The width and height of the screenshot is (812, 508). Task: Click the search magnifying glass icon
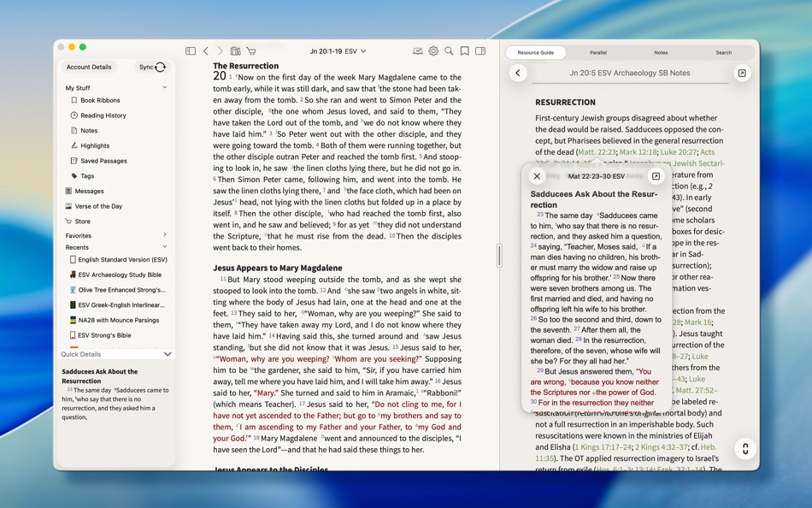[x=448, y=51]
